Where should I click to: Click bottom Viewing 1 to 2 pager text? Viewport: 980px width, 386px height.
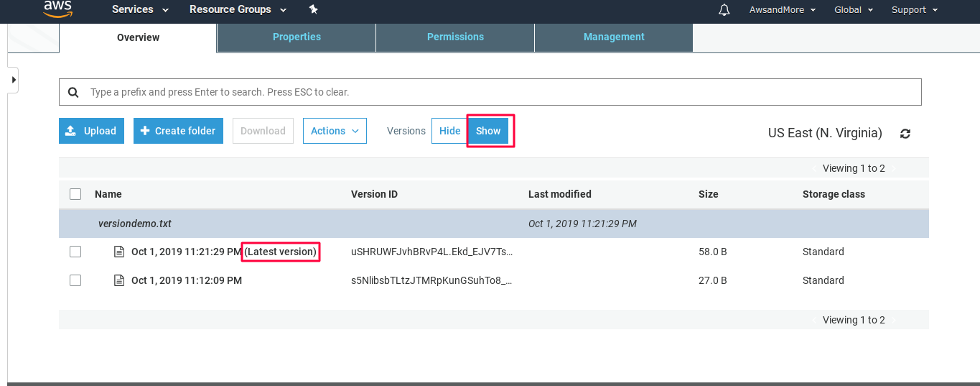(854, 320)
